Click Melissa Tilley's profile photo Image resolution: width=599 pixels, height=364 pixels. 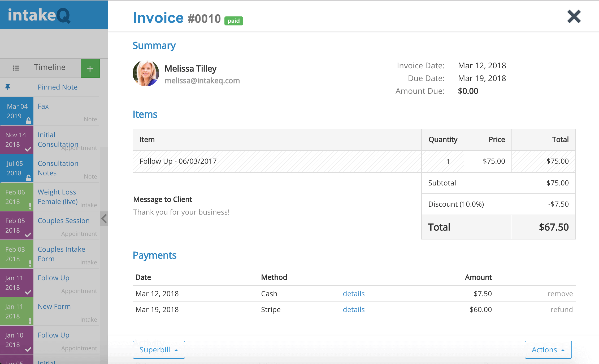click(x=146, y=73)
